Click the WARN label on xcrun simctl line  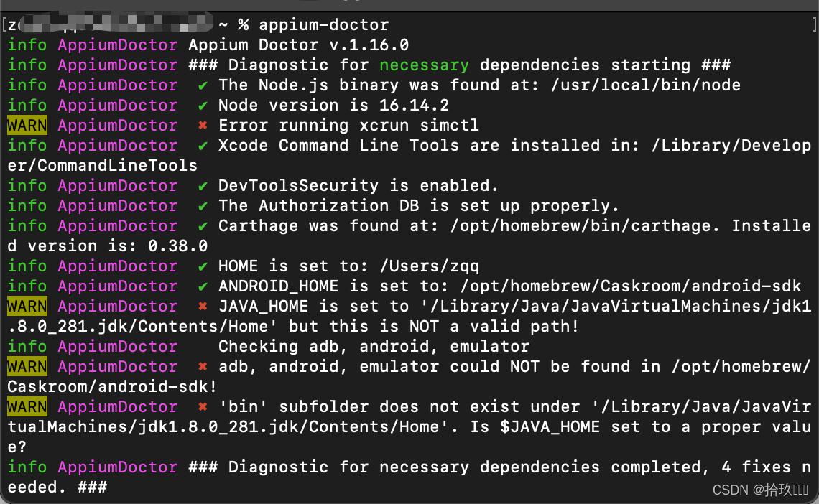pos(27,126)
